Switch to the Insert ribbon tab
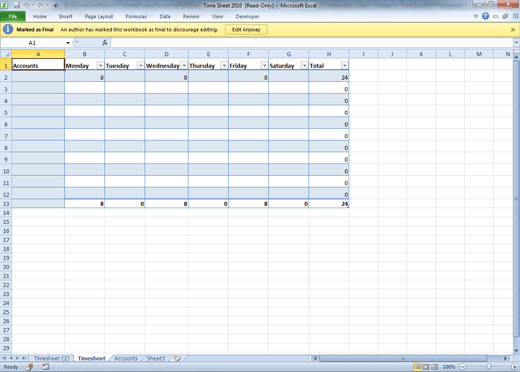520x372 pixels. point(65,16)
